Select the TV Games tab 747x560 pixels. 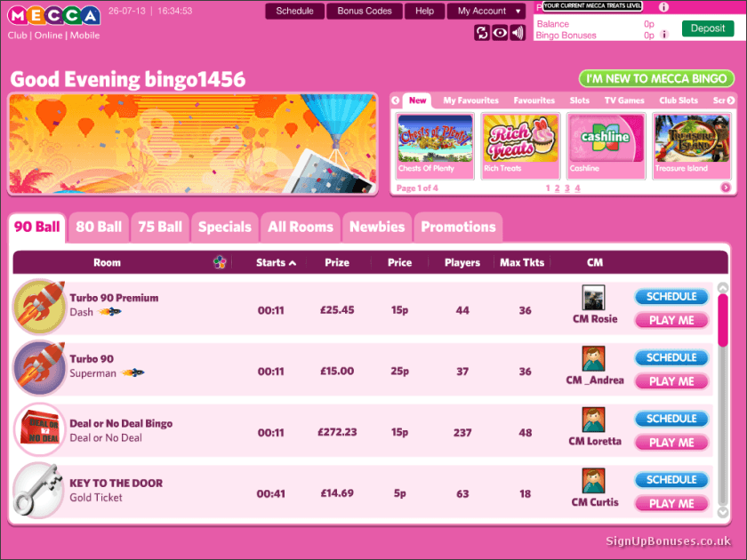pos(624,100)
